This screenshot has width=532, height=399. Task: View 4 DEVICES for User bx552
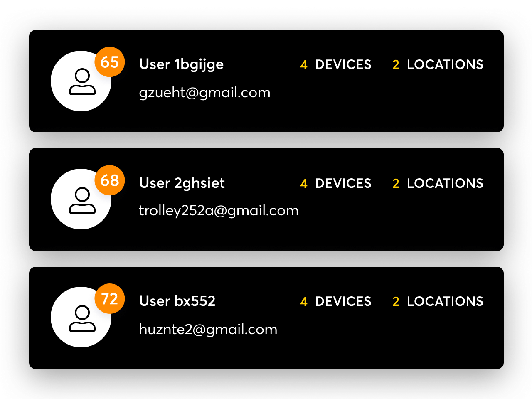click(336, 301)
